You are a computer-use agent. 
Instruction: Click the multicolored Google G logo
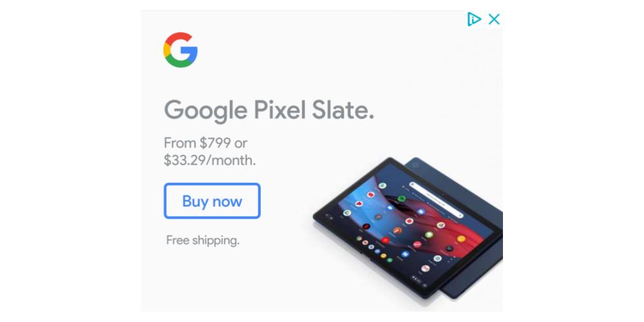tap(180, 50)
